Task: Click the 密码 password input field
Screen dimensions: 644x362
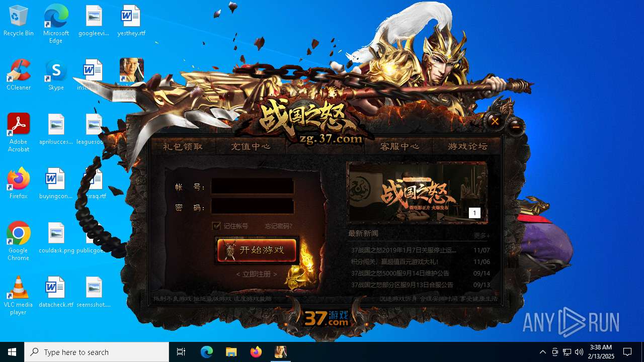Action: (253, 207)
